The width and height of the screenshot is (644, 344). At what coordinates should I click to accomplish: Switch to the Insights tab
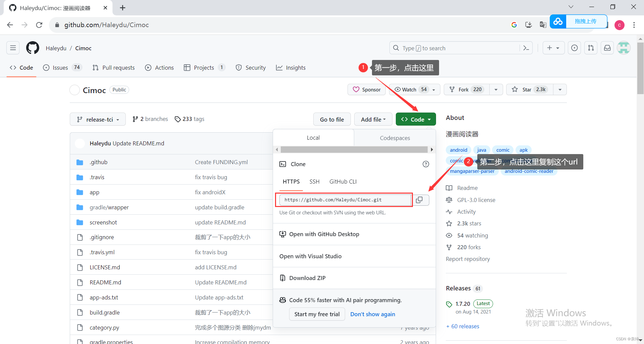(291, 68)
